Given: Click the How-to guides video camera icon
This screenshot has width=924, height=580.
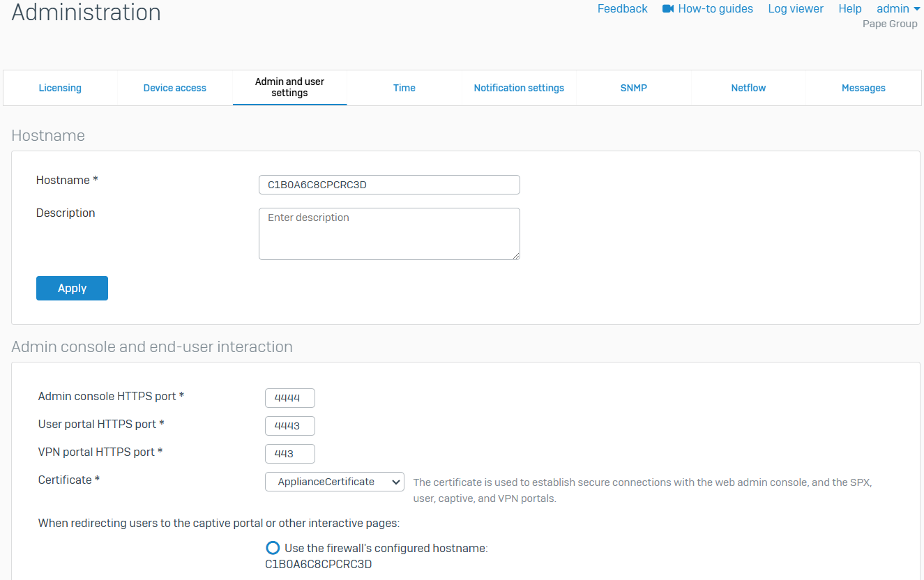Looking at the screenshot, I should 668,9.
